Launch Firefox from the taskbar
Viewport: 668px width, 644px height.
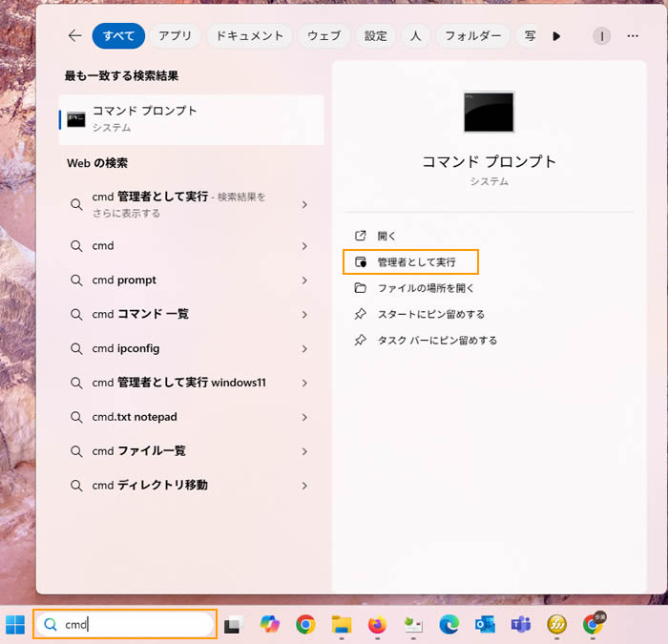pos(377,625)
